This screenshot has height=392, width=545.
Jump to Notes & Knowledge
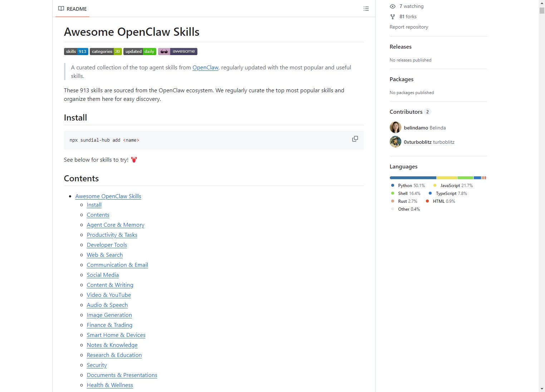112,345
